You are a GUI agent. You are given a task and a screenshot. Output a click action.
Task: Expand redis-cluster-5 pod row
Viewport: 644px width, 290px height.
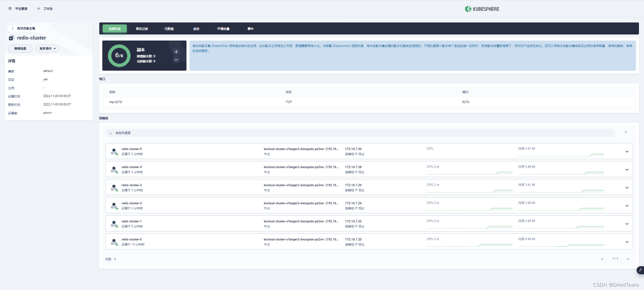point(627,152)
